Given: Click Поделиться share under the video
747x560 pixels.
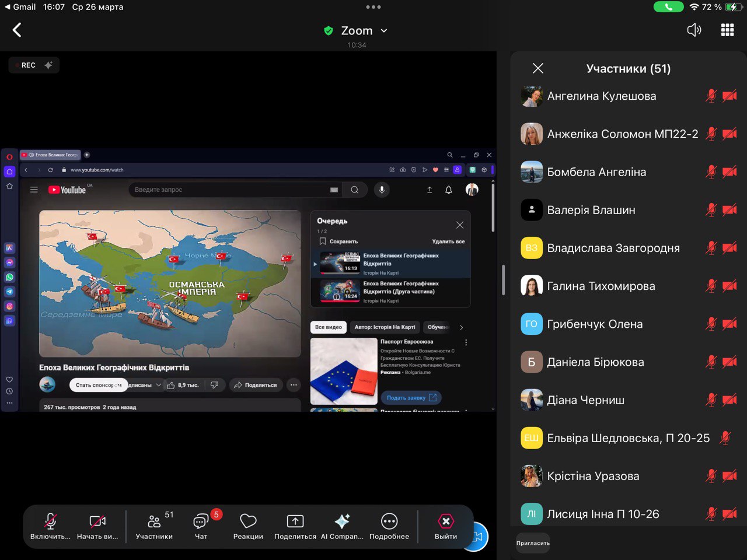Looking at the screenshot, I should [256, 385].
